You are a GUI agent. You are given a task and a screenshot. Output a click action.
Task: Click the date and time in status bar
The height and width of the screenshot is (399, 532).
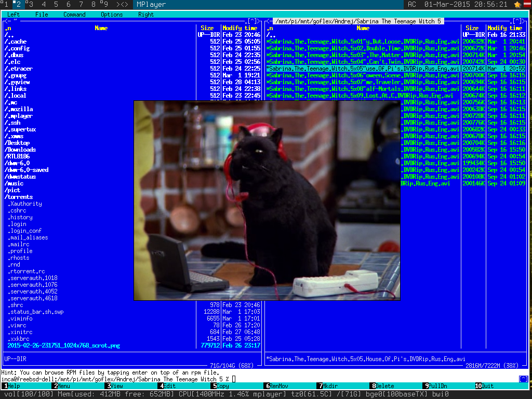466,4
